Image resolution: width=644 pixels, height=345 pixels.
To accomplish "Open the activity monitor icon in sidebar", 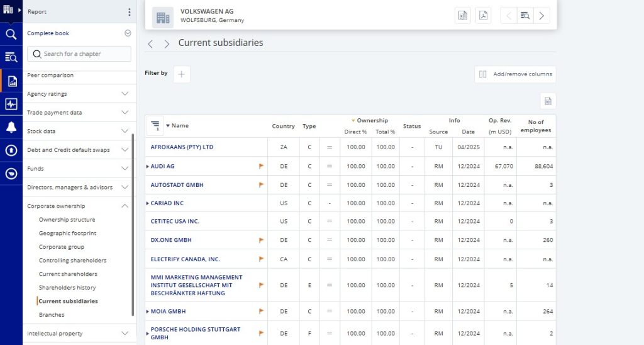I will (11, 104).
